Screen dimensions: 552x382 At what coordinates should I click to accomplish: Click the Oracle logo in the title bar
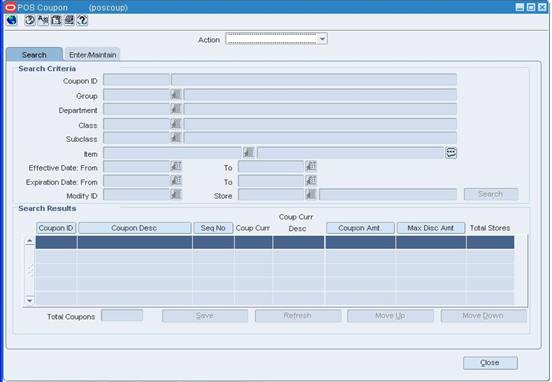point(10,7)
